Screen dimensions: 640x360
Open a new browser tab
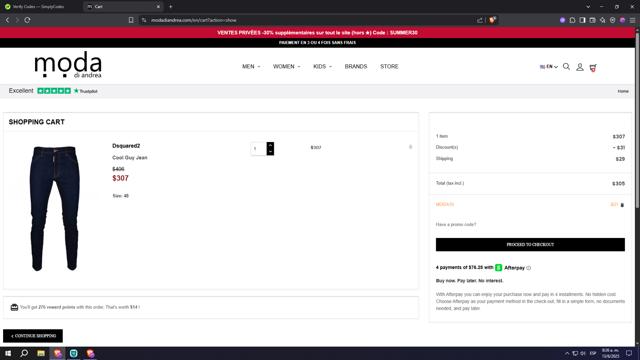(171, 7)
